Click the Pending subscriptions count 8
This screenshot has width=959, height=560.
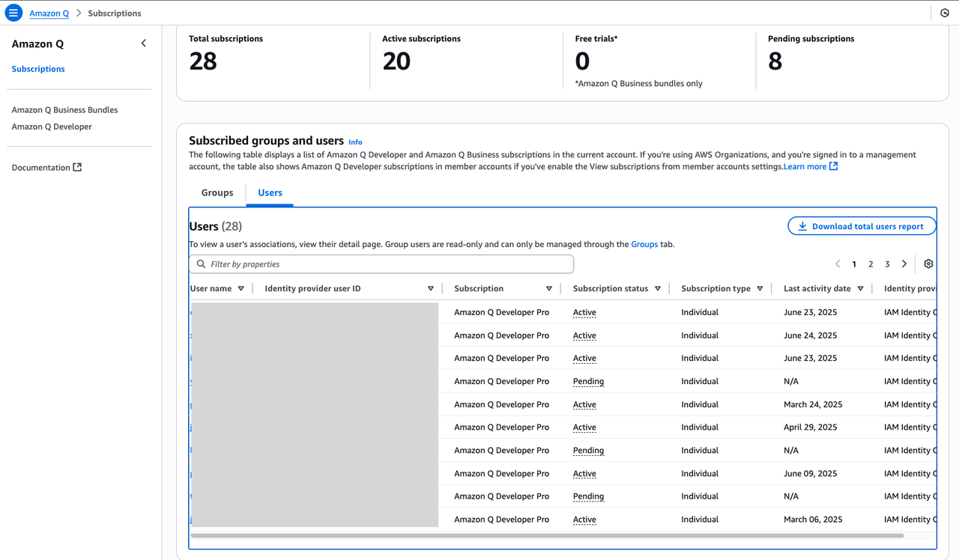(x=775, y=61)
